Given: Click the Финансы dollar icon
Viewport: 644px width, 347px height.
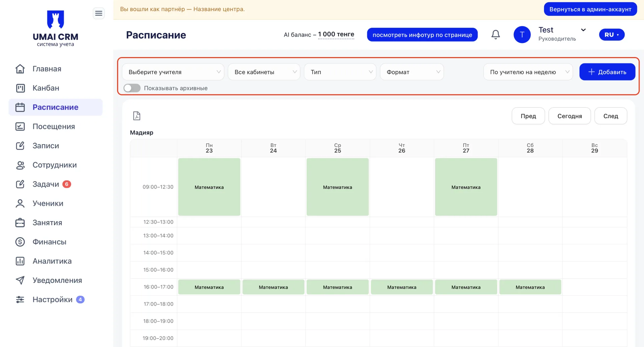Looking at the screenshot, I should [20, 242].
